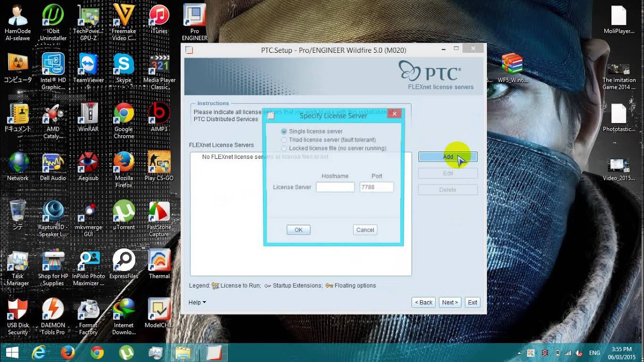Open Task Manager desktop shortcut
Screen dimensions: 644x362
(18, 267)
